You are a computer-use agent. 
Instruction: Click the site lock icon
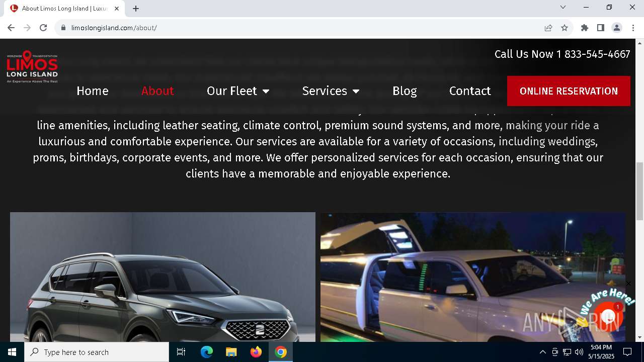tap(63, 28)
